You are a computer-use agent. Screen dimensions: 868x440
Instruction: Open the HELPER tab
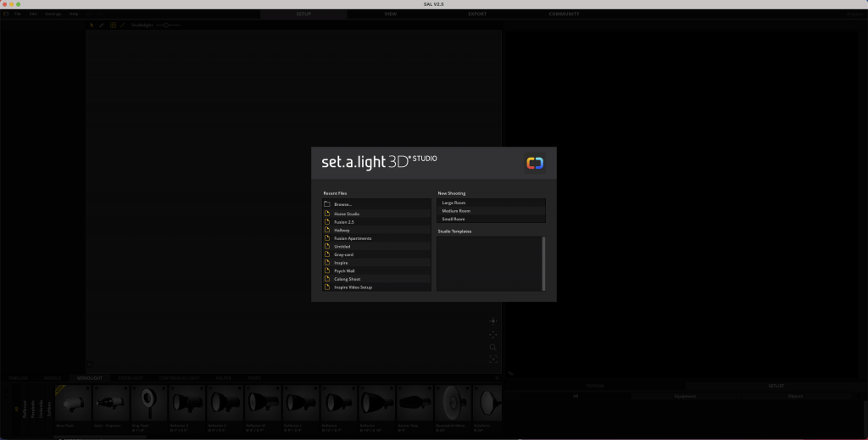coord(224,378)
